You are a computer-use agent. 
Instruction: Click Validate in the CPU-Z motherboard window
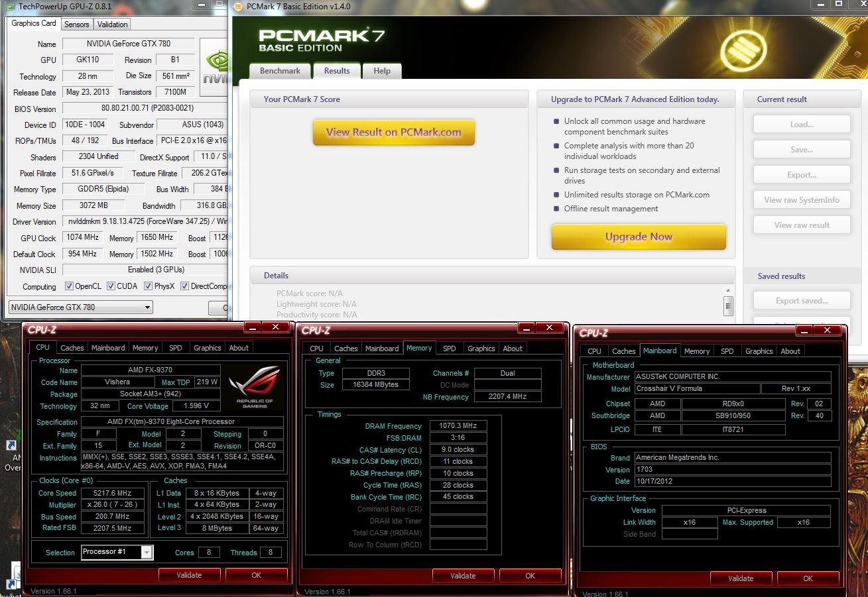741,578
